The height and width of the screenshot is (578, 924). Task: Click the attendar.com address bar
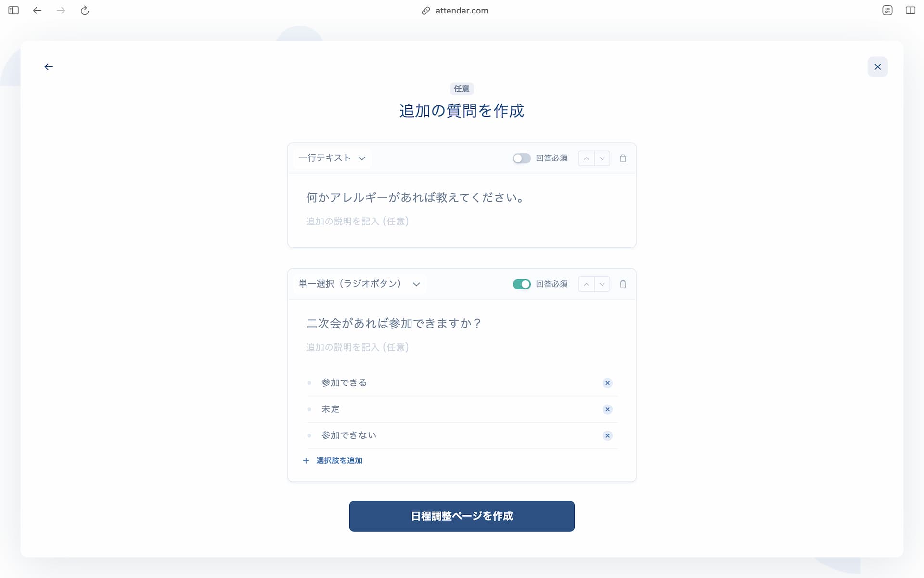point(455,11)
